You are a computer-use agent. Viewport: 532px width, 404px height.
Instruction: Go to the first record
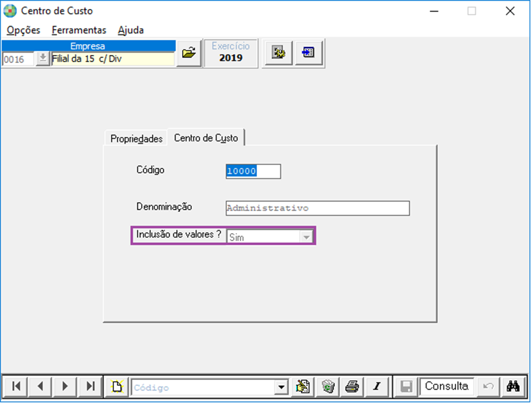click(16, 386)
